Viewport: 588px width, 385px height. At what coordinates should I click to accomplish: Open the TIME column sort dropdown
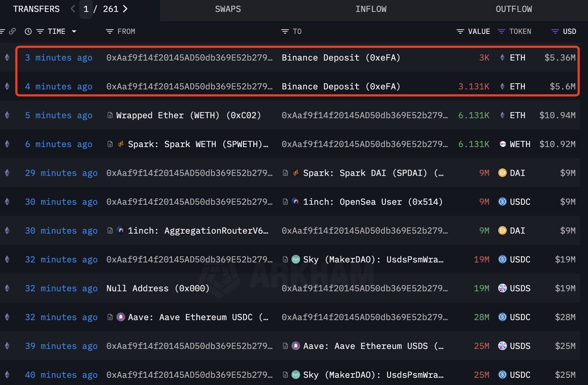74,31
